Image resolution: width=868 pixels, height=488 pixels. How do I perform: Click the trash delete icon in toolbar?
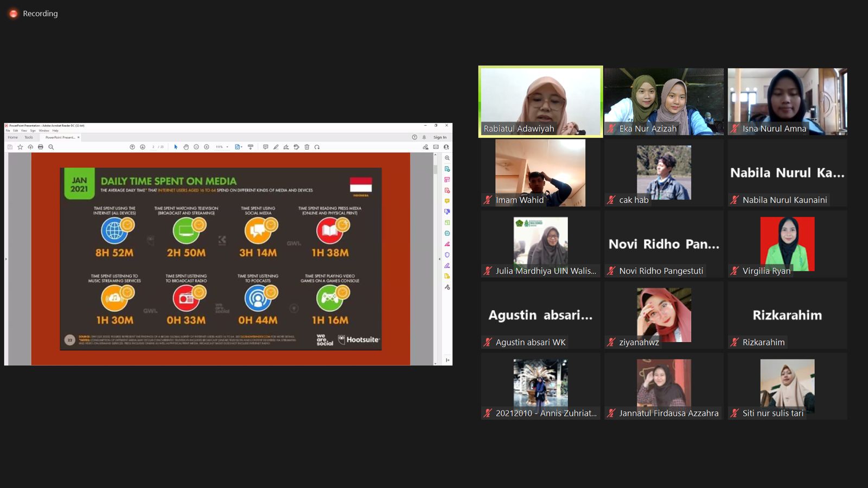click(307, 147)
